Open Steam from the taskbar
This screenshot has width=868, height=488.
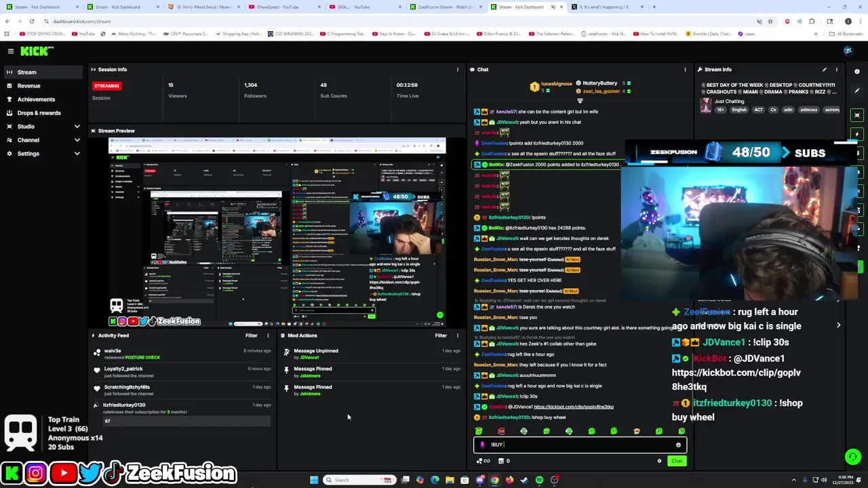(524, 480)
